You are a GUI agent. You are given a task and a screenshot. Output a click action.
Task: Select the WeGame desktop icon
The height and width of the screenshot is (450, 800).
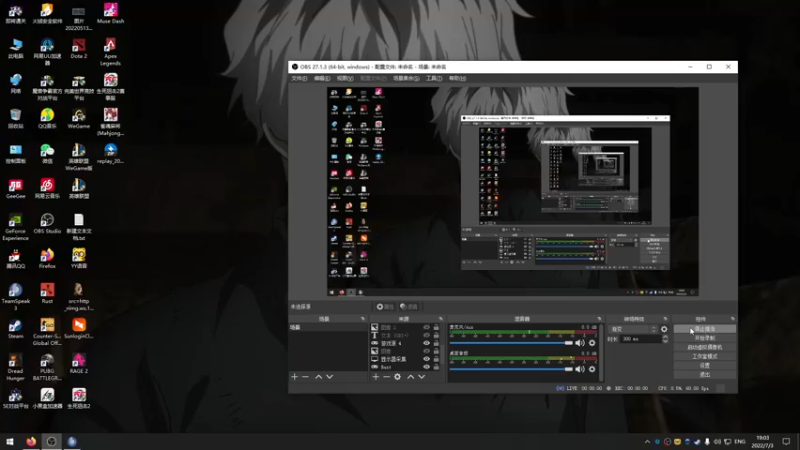79,118
